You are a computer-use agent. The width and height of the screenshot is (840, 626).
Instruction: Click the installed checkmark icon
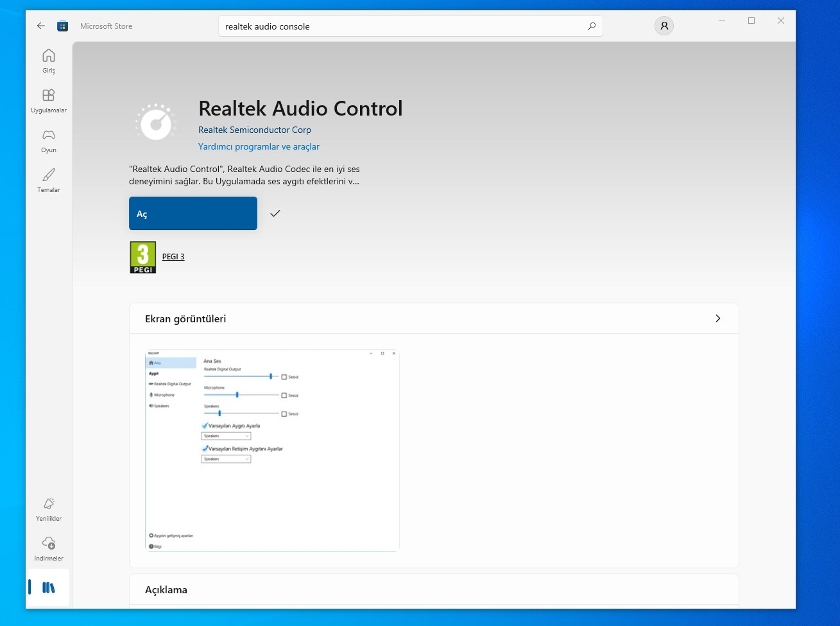[x=275, y=213]
